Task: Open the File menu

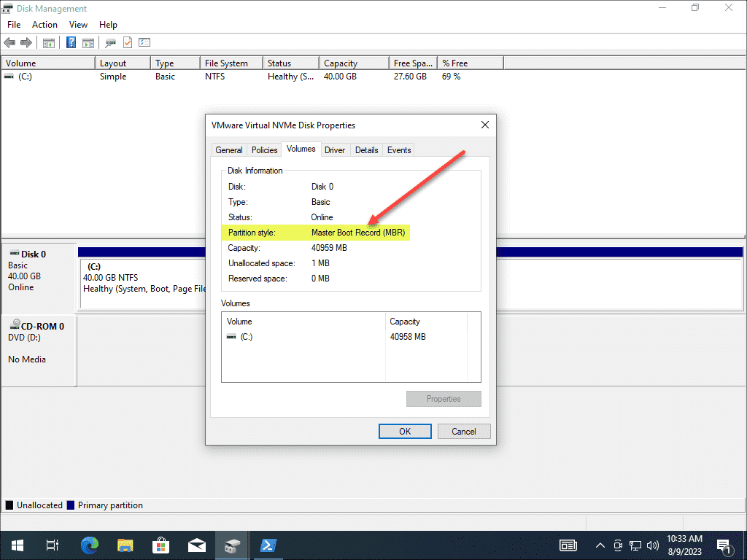Action: tap(14, 25)
